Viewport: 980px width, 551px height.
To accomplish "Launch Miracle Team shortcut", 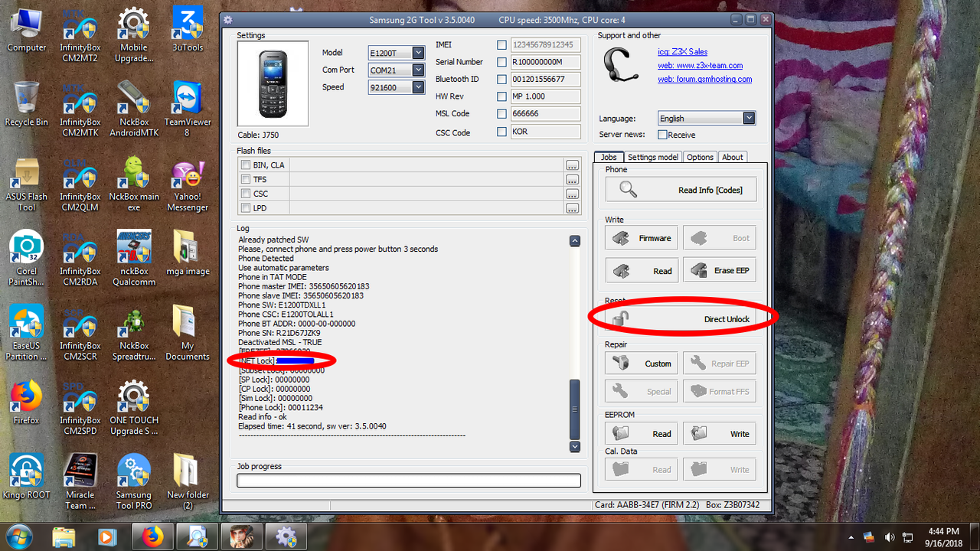I will [x=80, y=482].
